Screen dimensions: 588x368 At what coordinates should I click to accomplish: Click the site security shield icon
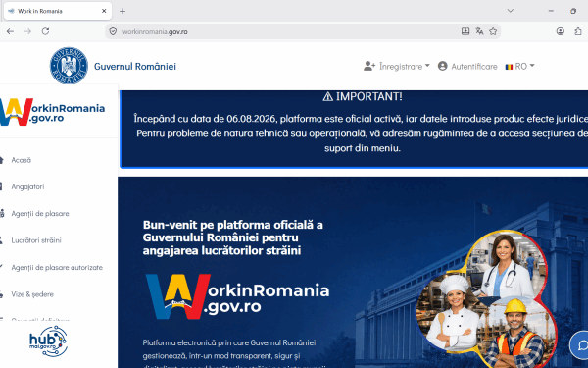pos(113,32)
